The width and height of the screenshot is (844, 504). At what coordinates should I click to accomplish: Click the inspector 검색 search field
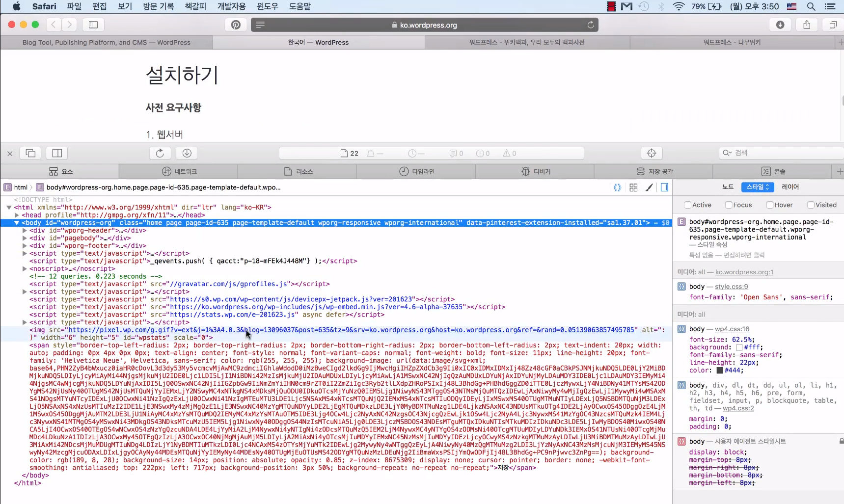781,153
